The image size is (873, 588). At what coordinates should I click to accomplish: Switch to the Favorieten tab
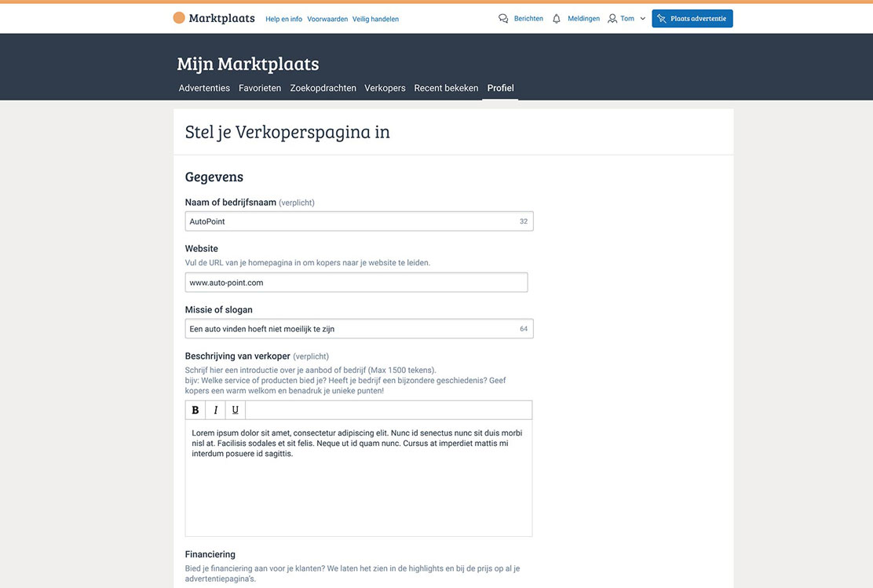[x=260, y=88]
